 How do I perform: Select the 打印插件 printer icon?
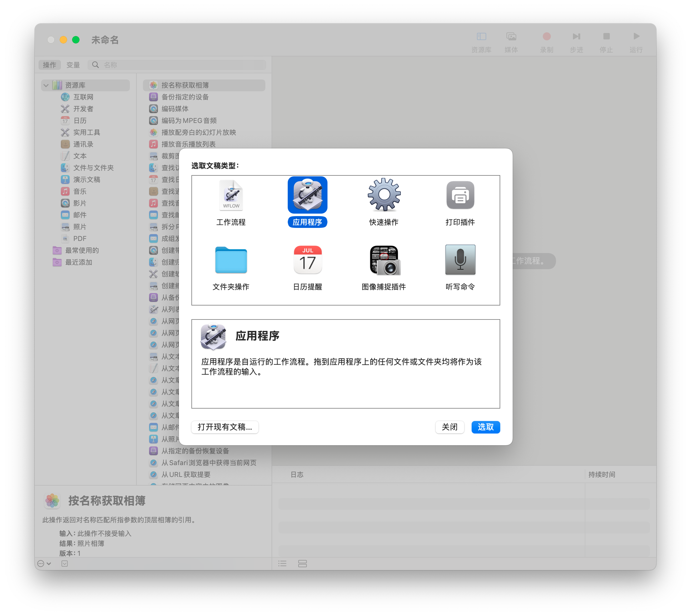coord(460,195)
